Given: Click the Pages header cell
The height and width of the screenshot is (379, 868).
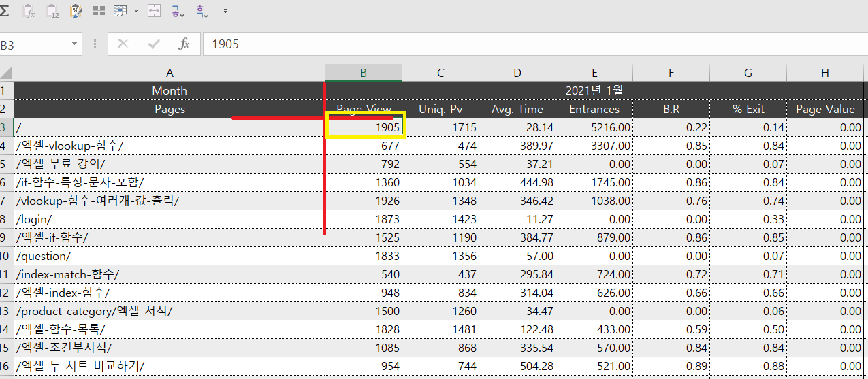Looking at the screenshot, I should point(170,109).
